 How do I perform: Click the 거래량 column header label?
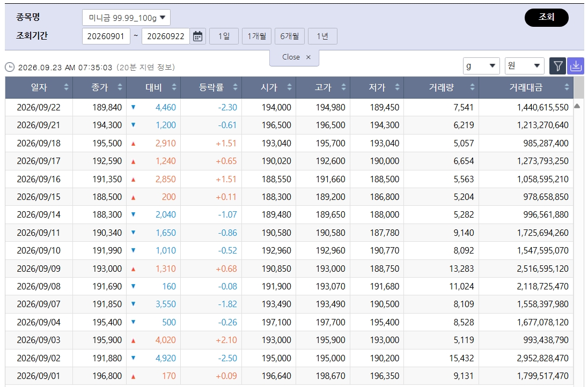[x=442, y=87]
